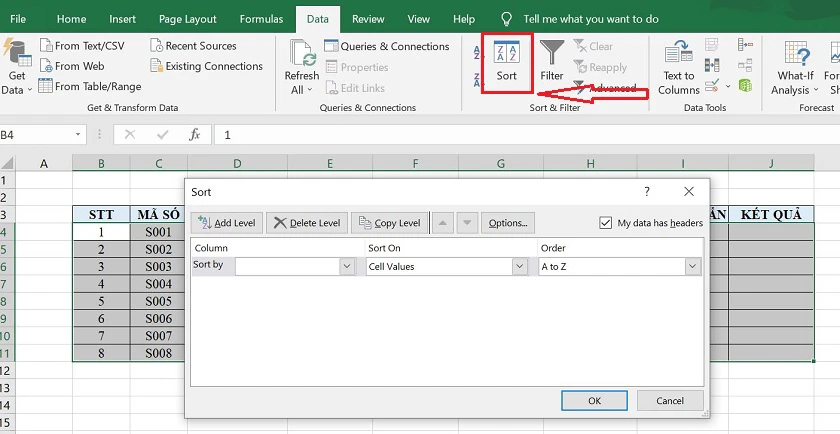Viewport: 840px width, 434px height.
Task: Click Sort A to Z small icon
Action: [478, 54]
